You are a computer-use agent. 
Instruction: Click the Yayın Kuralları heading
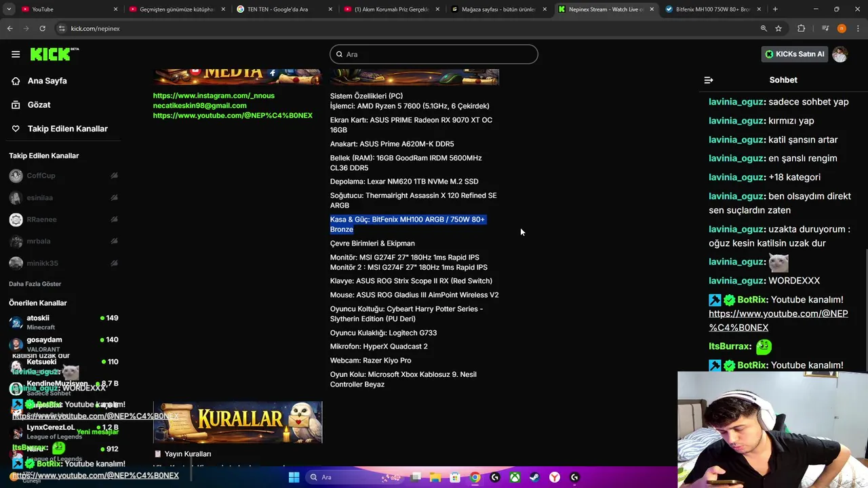click(x=188, y=454)
